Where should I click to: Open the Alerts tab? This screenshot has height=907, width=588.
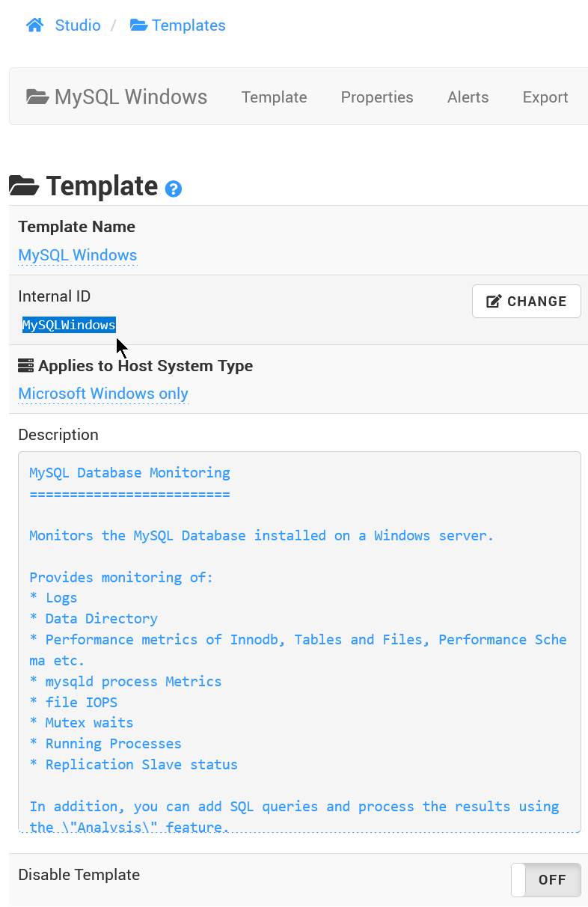468,97
